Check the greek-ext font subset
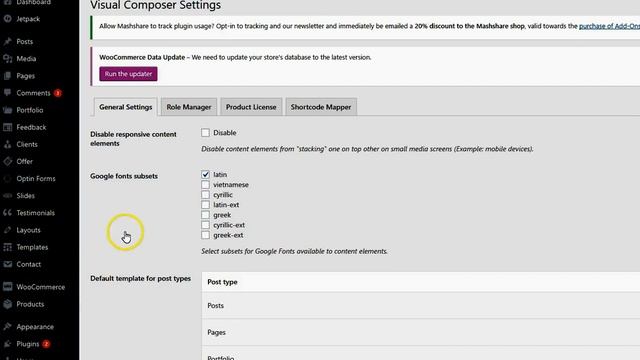 pyautogui.click(x=205, y=235)
